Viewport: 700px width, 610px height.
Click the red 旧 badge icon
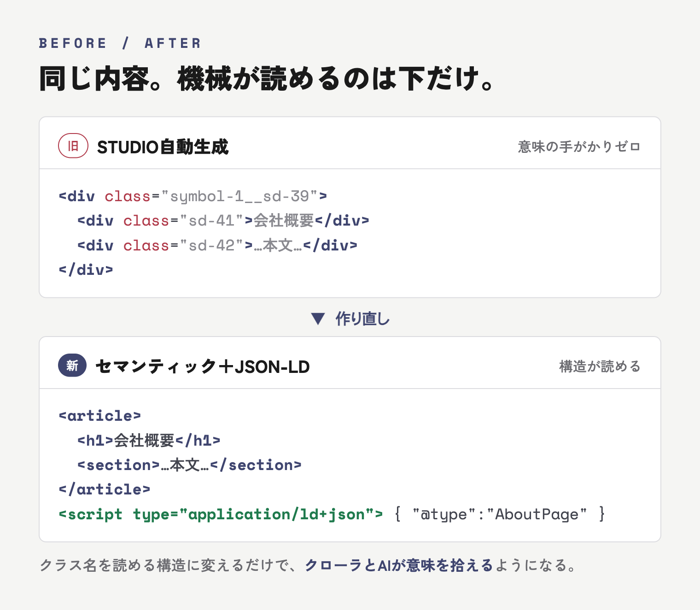73,146
